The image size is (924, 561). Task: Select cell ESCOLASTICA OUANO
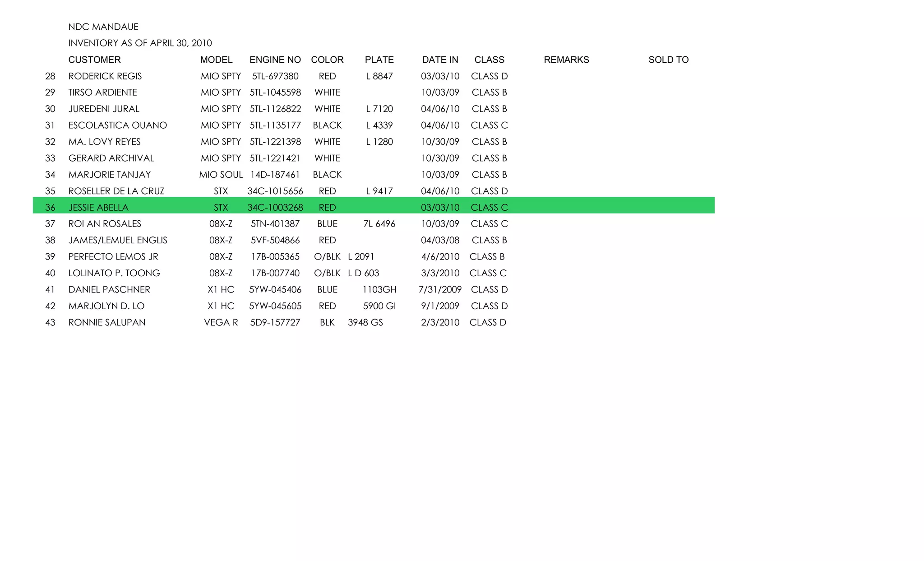[117, 125]
